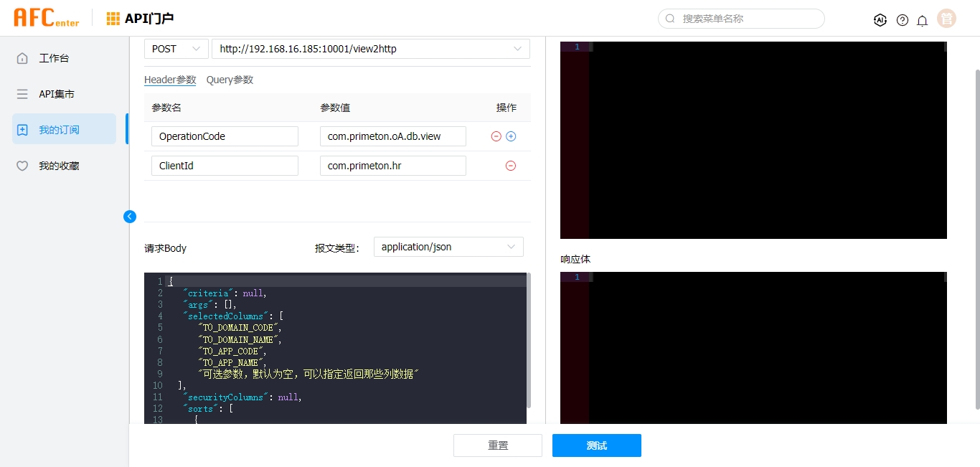The image size is (980, 467).
Task: Remove the ClientId header row
Action: coord(511,166)
